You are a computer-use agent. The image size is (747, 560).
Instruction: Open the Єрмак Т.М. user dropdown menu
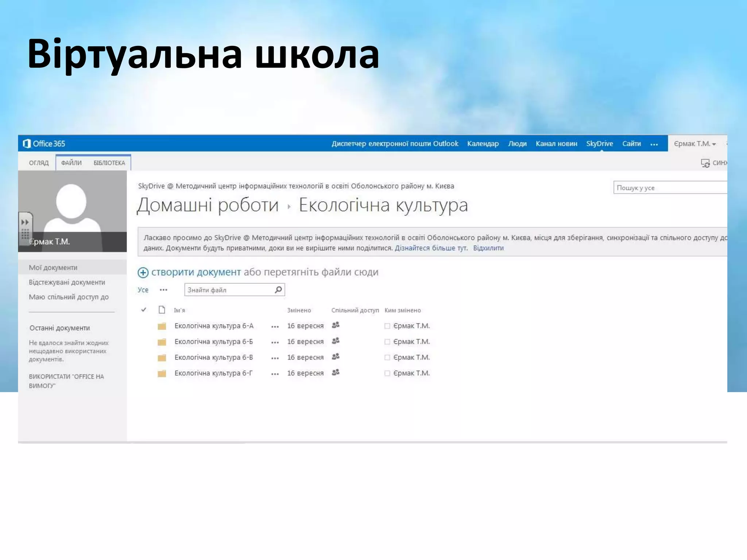click(x=695, y=144)
